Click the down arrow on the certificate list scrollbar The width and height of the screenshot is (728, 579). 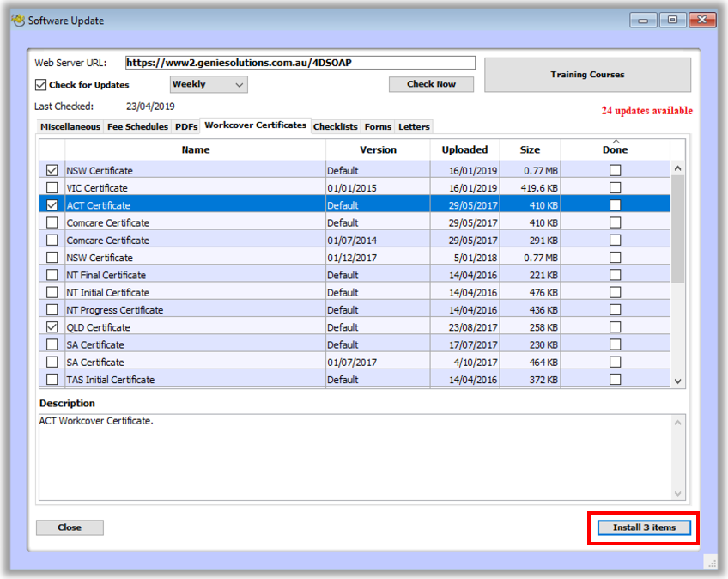(x=678, y=381)
